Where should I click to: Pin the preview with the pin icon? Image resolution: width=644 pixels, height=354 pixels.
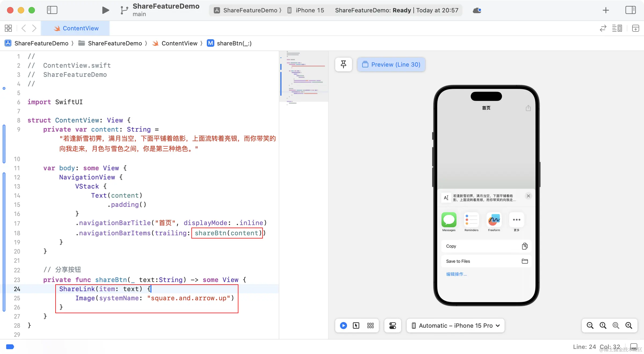pos(343,64)
